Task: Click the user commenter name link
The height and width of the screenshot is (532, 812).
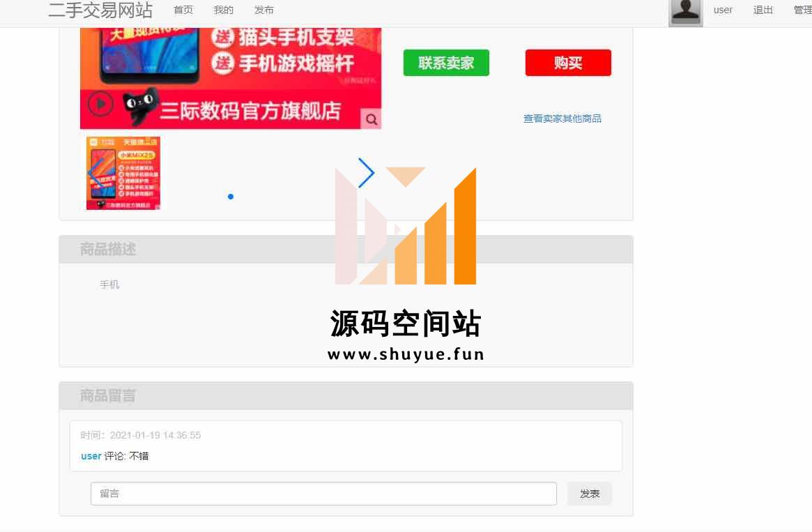Action: pos(91,456)
